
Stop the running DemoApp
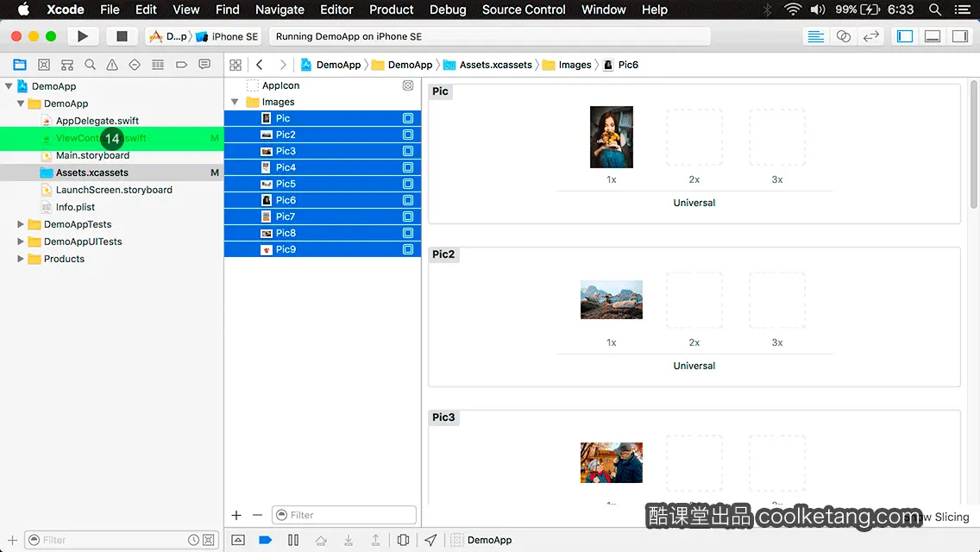tap(122, 36)
